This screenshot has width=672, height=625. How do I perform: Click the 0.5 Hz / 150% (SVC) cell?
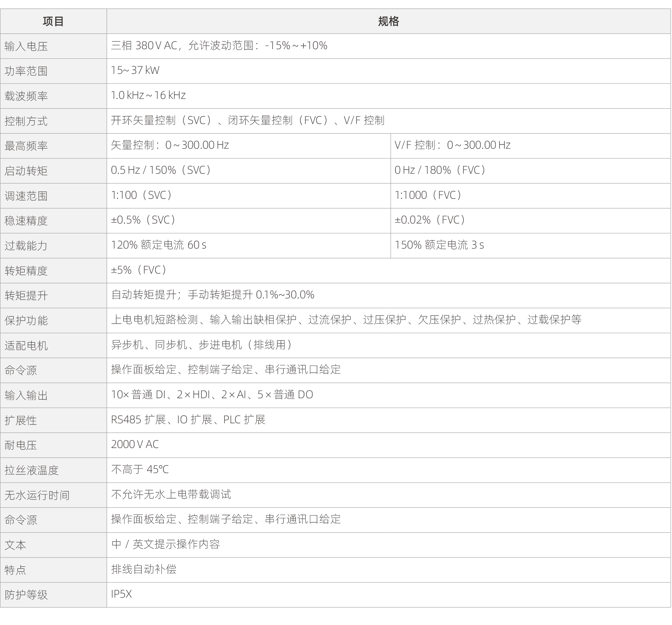click(161, 170)
